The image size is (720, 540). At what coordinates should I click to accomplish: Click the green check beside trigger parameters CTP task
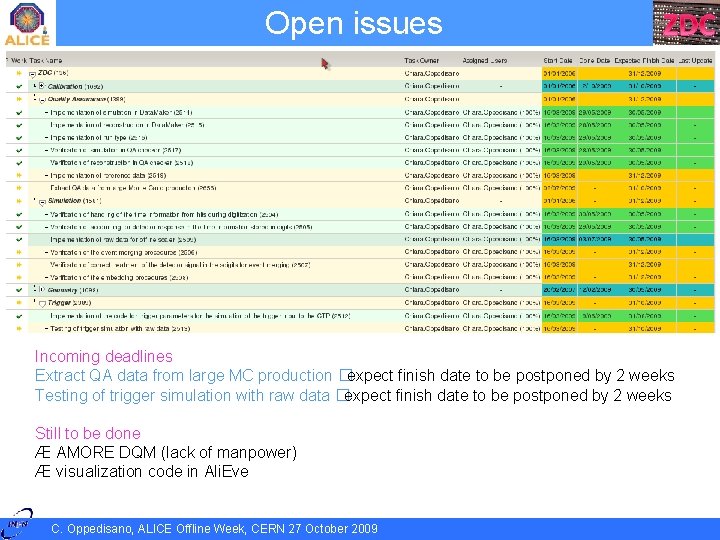19,316
